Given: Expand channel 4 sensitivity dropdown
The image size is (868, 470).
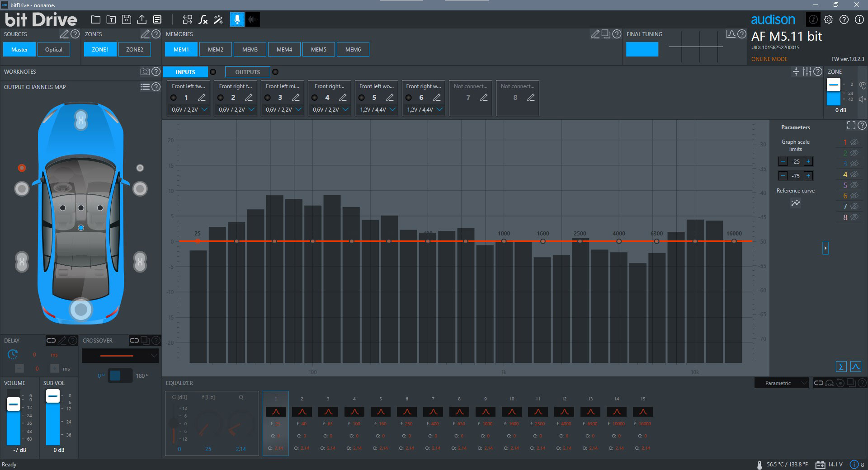Looking at the screenshot, I should [x=345, y=109].
